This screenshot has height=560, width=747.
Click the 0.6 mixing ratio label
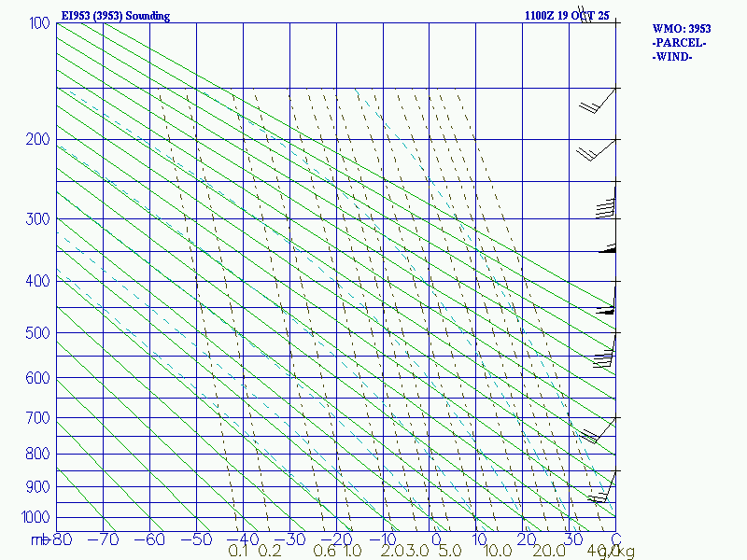pyautogui.click(x=324, y=552)
